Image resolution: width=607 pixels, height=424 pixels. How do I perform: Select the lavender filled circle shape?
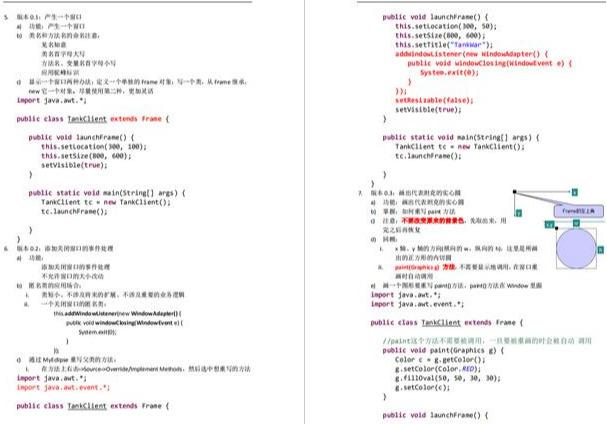click(576, 248)
